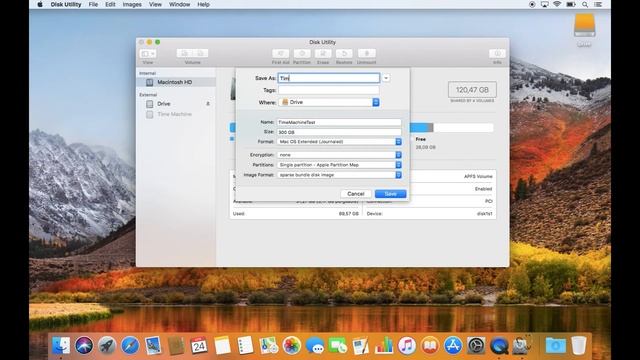The width and height of the screenshot is (640, 360).
Task: Open Finder from the Dock
Action: (x=61, y=346)
